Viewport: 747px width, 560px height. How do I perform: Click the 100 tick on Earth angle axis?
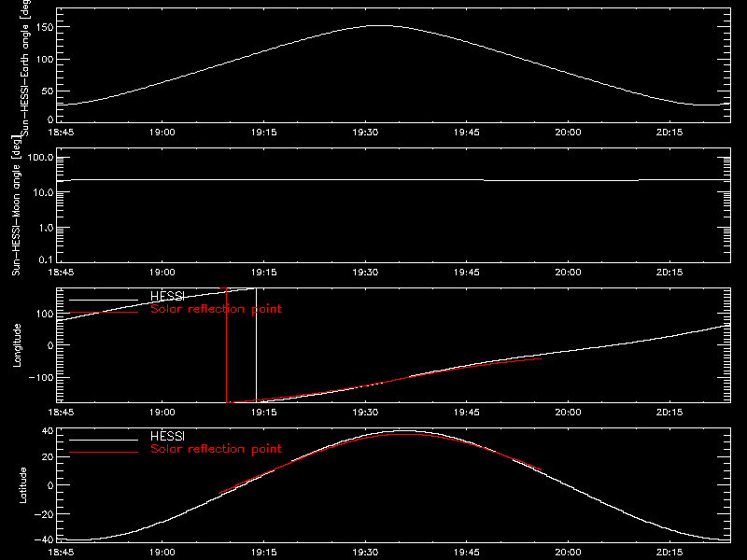pos(44,59)
